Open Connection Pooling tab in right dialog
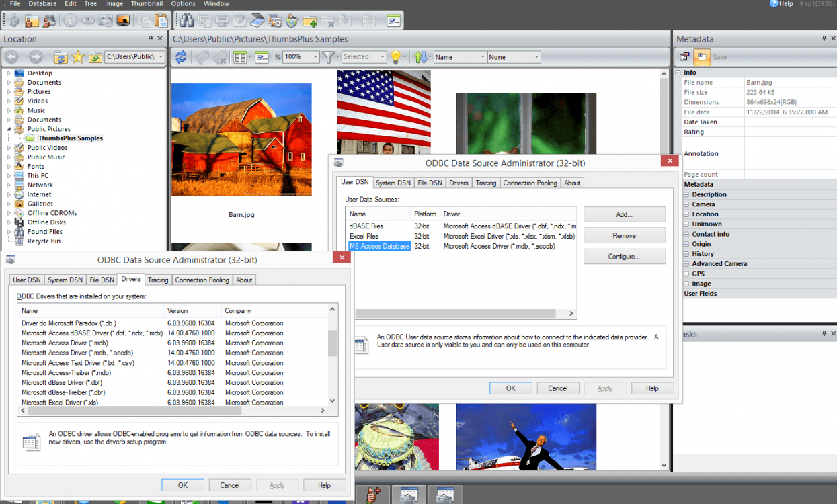 click(530, 183)
